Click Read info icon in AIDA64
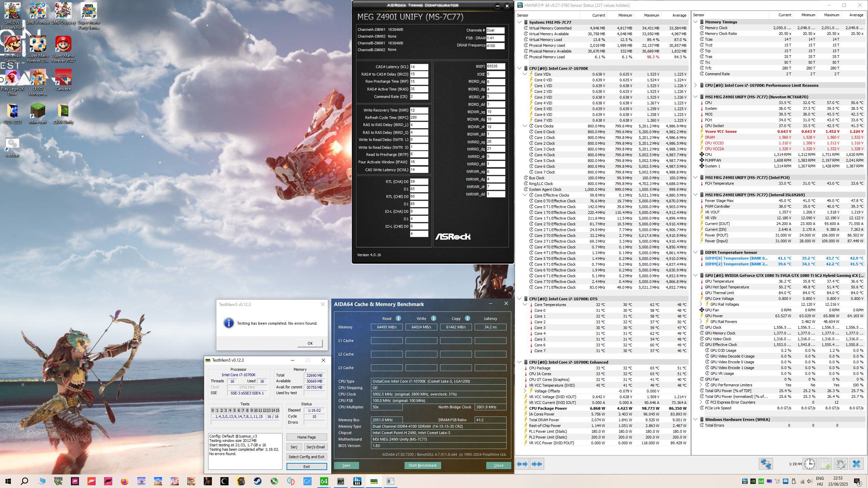The height and width of the screenshot is (488, 868). point(398,318)
